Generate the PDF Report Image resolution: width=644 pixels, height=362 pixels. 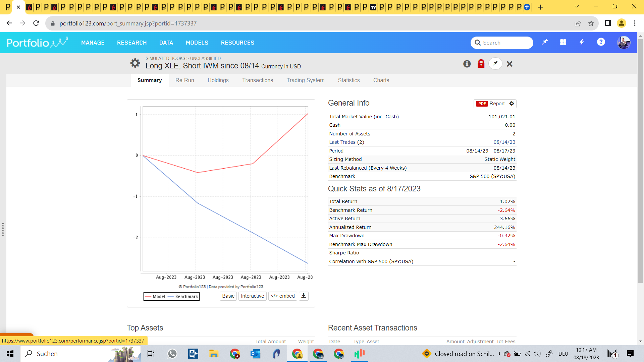[490, 104]
